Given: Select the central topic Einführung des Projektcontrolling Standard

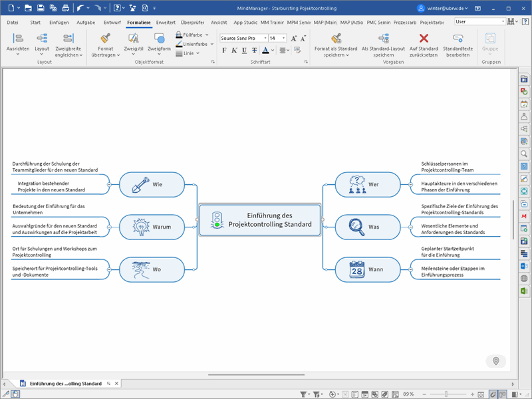Looking at the screenshot, I should (x=260, y=220).
